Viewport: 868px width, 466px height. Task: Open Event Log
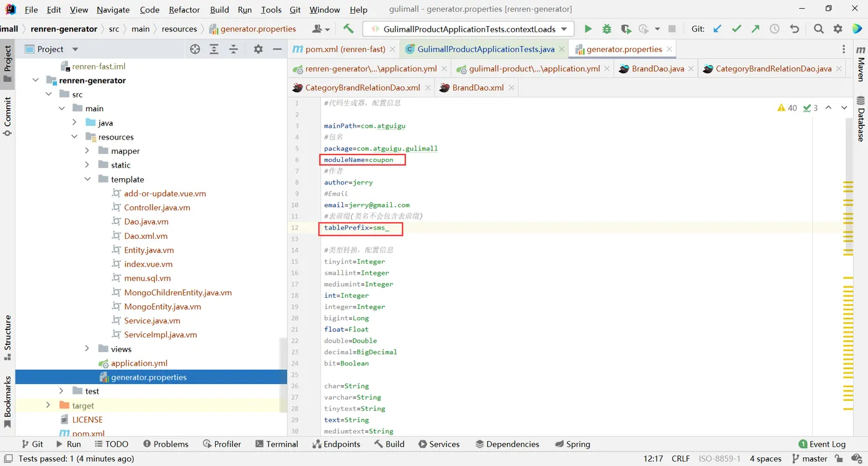(x=822, y=444)
